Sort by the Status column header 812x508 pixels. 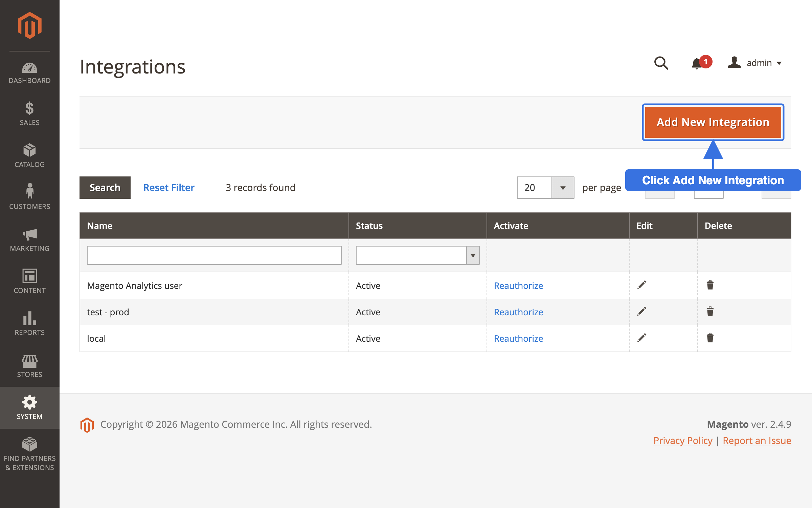click(x=418, y=226)
